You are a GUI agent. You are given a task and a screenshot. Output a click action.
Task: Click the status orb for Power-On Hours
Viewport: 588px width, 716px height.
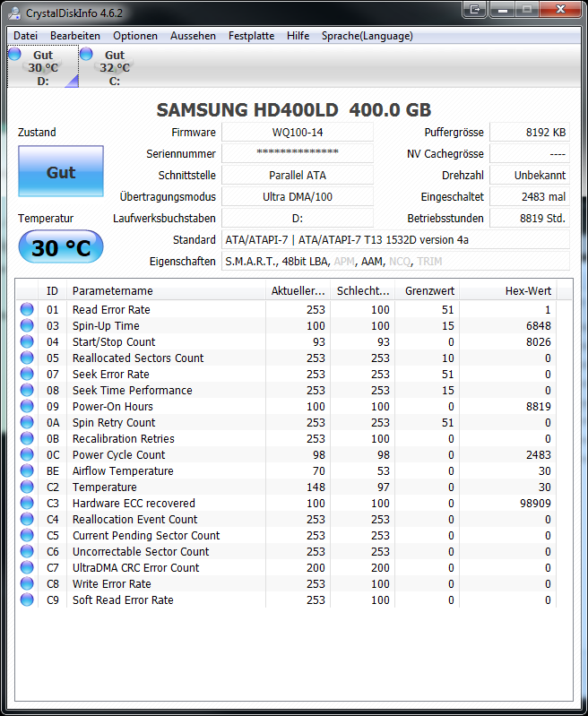(x=27, y=406)
